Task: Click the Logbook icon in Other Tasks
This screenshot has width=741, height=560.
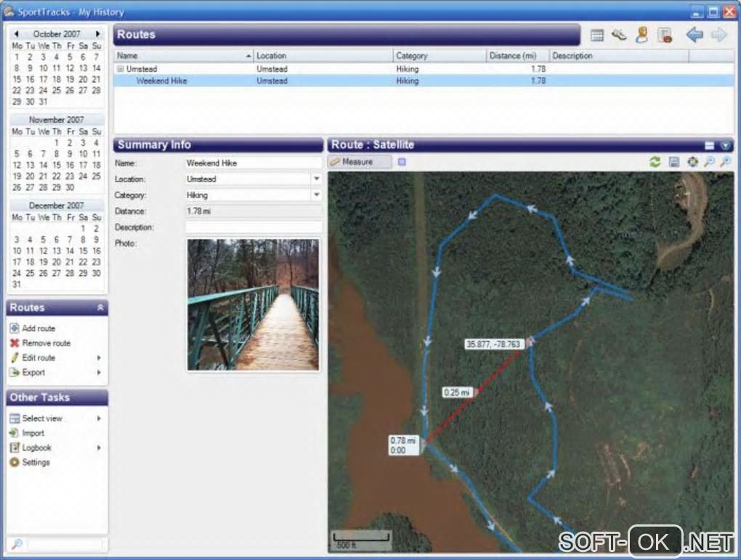Action: coord(15,447)
